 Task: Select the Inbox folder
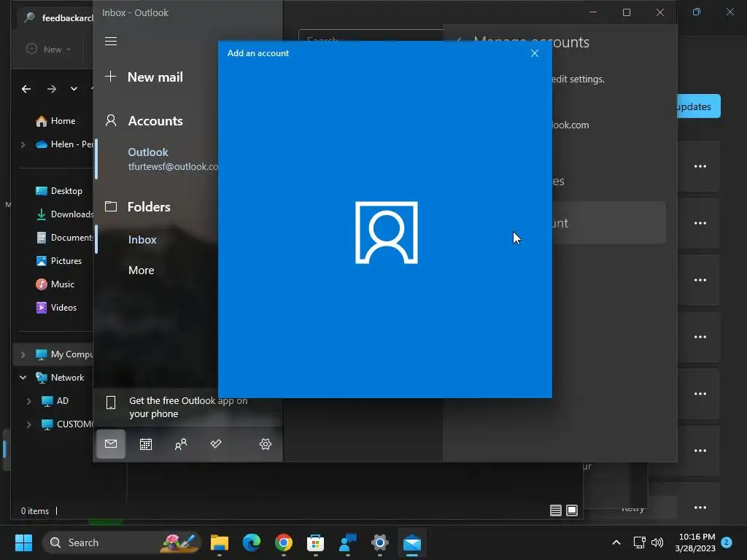click(142, 240)
